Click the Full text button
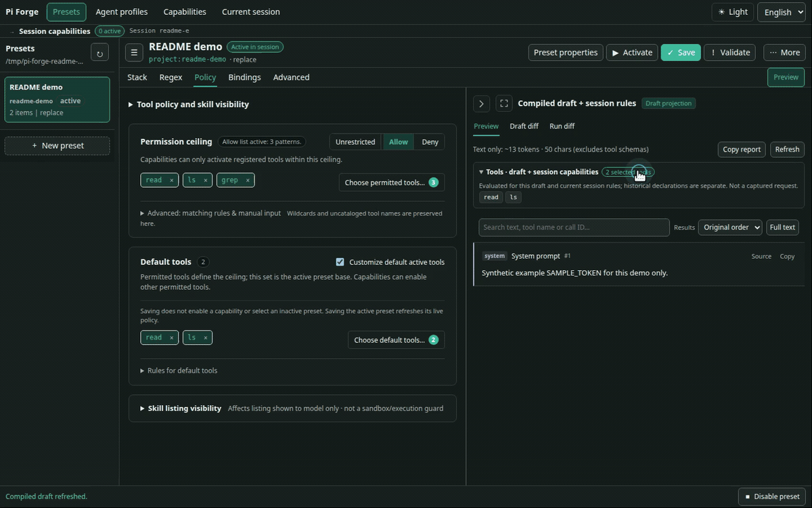Image resolution: width=812 pixels, height=508 pixels. pyautogui.click(x=782, y=227)
